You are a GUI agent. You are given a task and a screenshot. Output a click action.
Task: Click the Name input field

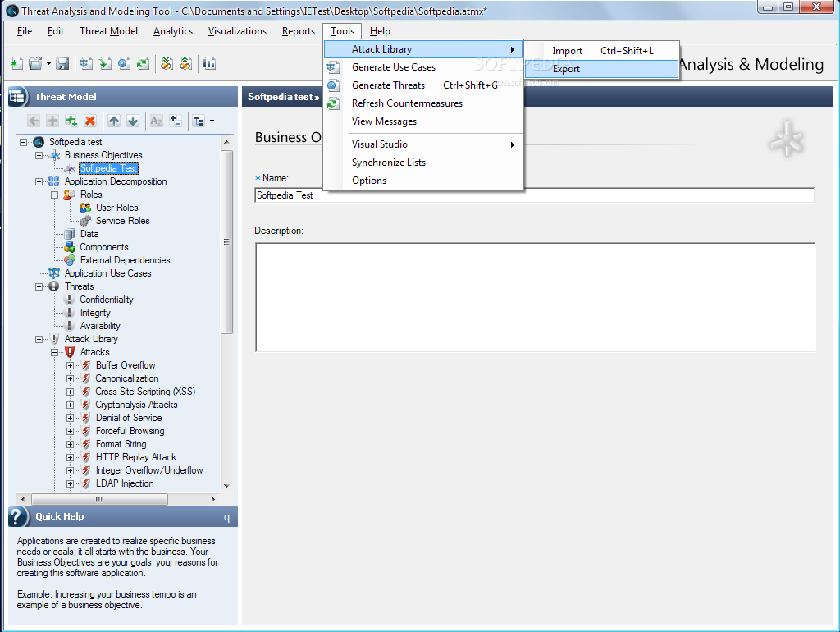[534, 195]
